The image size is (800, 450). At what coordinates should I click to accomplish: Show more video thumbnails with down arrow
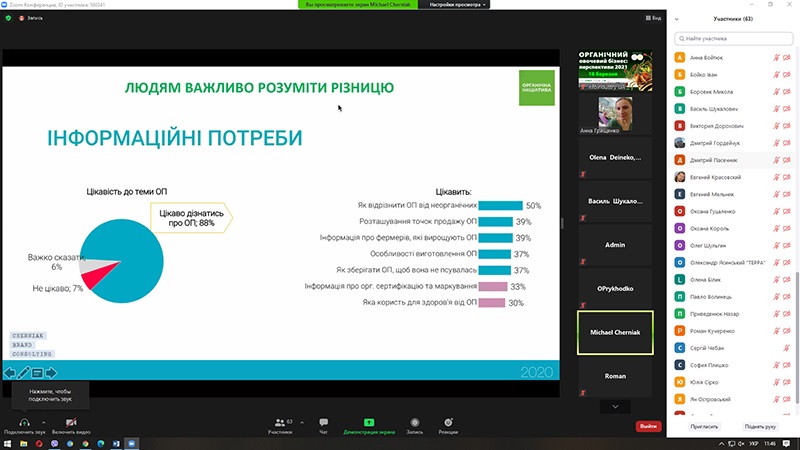(615, 407)
